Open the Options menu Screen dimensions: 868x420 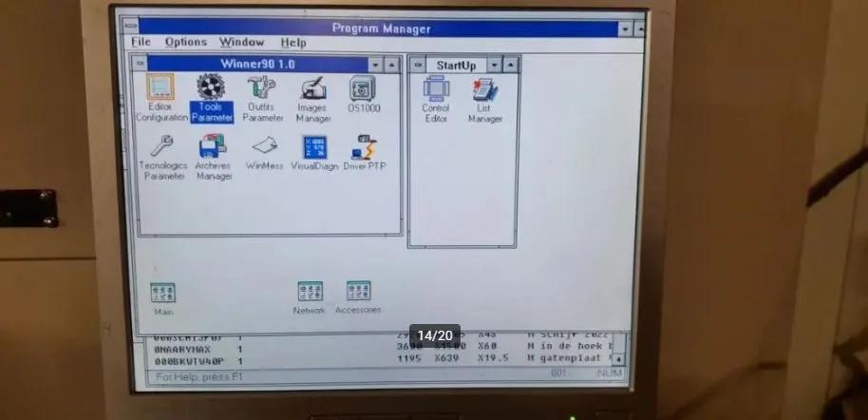coord(185,43)
